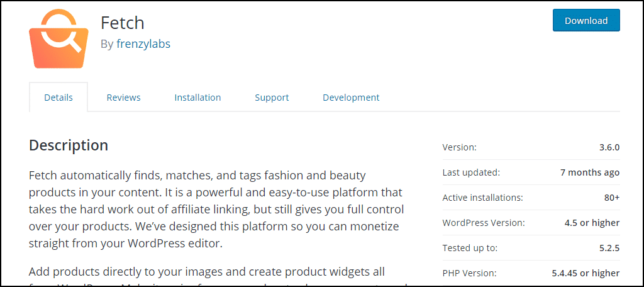Click the version value 3.6.0
Viewport: 644px width, 287px height.
(609, 147)
